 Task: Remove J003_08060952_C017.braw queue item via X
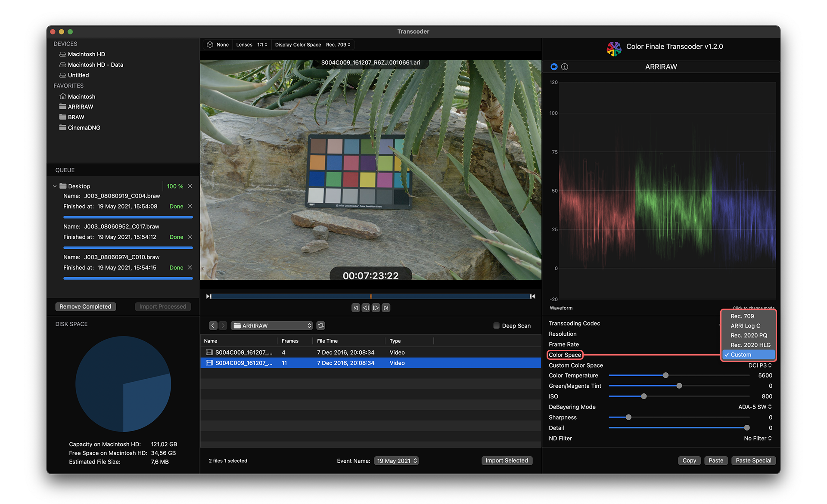click(190, 237)
